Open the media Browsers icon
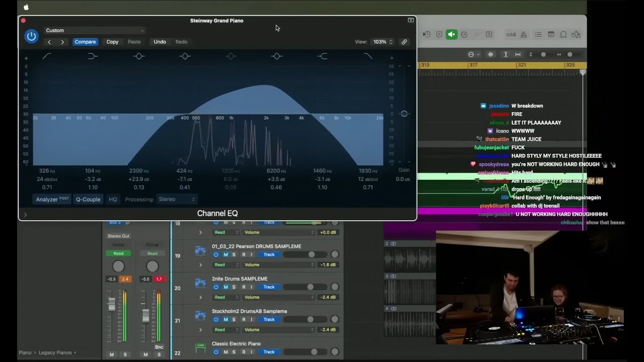Screen dimensions: 644x362 coord(576,34)
